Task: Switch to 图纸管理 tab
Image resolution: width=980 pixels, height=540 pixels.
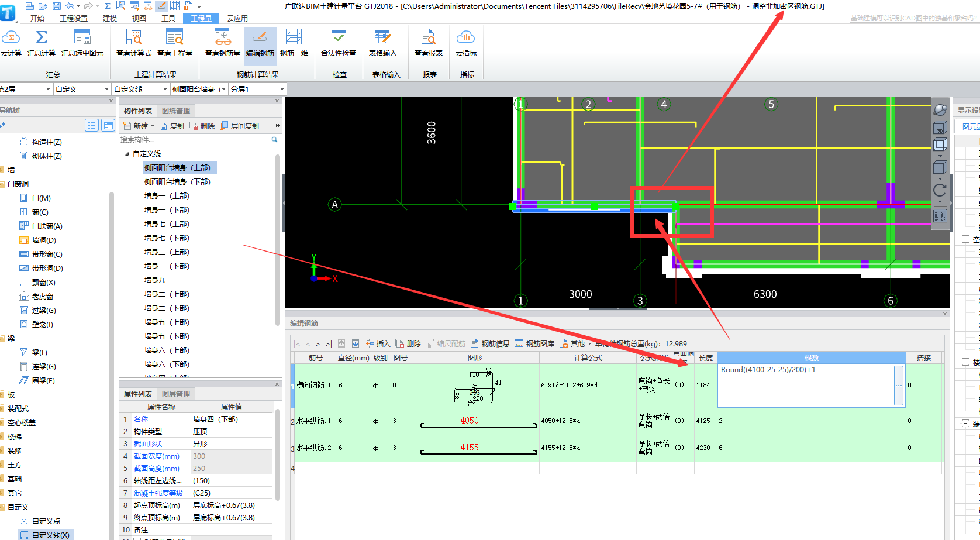Action: pyautogui.click(x=176, y=111)
